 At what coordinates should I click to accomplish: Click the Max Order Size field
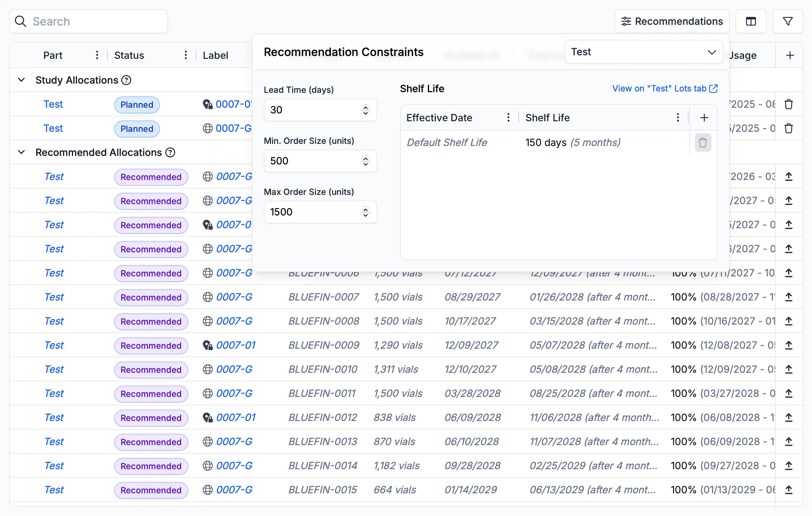tap(320, 212)
